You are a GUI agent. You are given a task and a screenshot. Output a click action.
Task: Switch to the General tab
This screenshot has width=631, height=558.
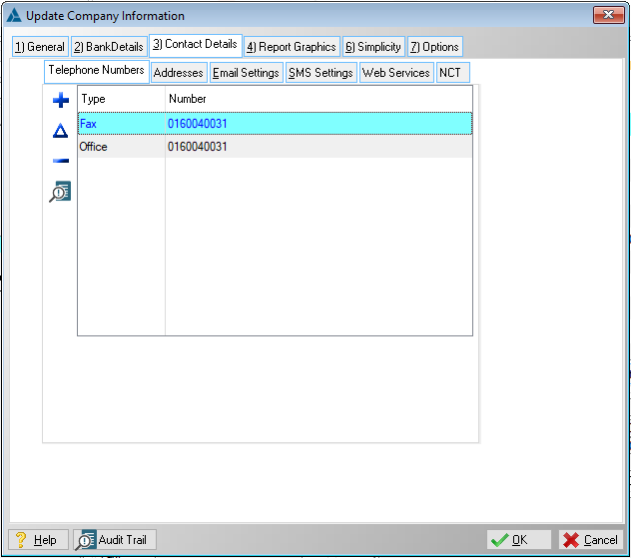[x=40, y=47]
